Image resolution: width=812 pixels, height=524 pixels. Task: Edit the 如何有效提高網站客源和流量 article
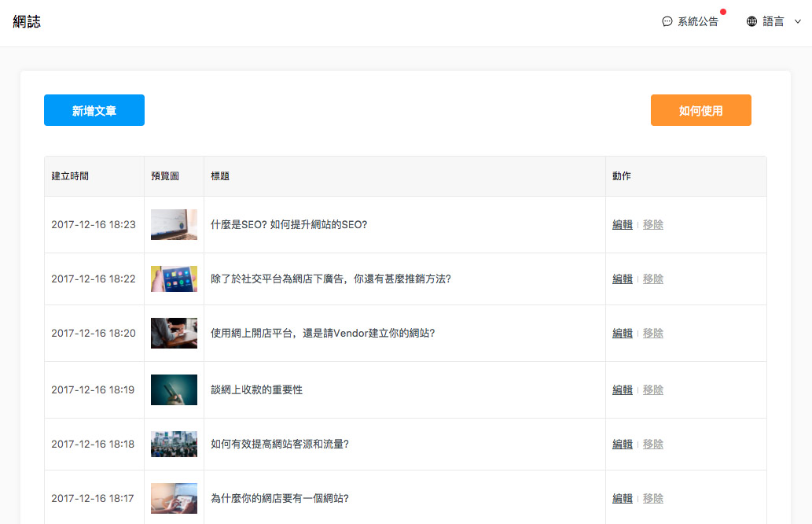(x=623, y=445)
